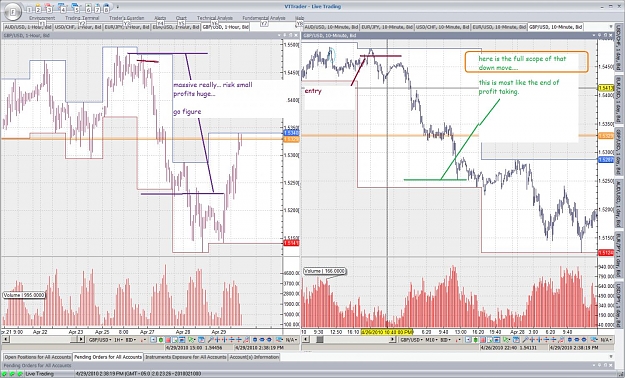Screen dimensions: 625x378
Task: Open the Technical Analysis menu
Action: pyautogui.click(x=215, y=18)
